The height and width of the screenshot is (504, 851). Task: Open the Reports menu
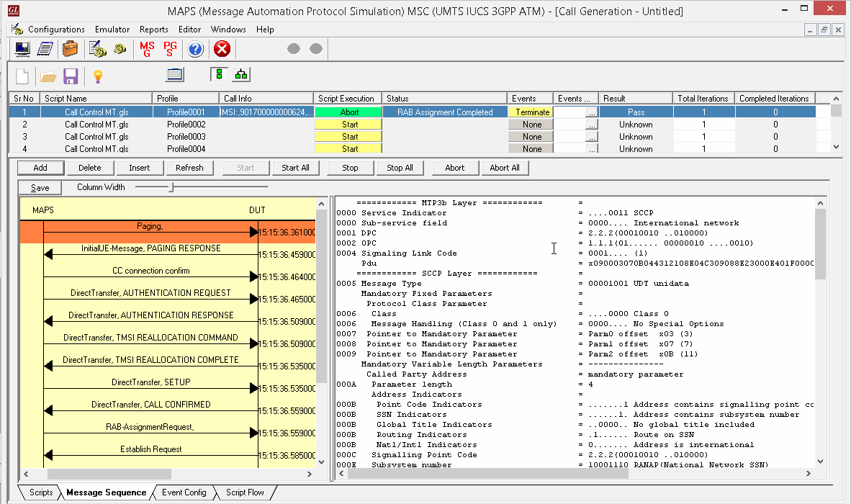(153, 30)
